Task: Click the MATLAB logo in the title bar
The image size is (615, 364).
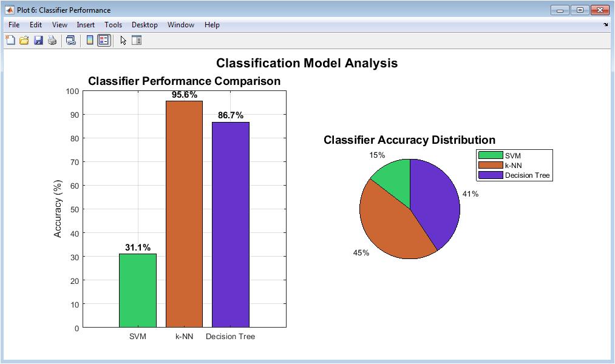Action: [10, 10]
